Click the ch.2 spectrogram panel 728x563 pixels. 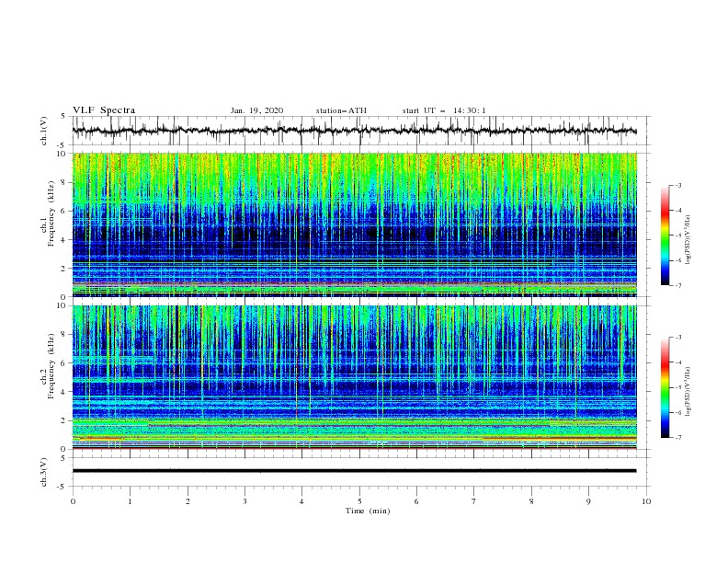[354, 377]
